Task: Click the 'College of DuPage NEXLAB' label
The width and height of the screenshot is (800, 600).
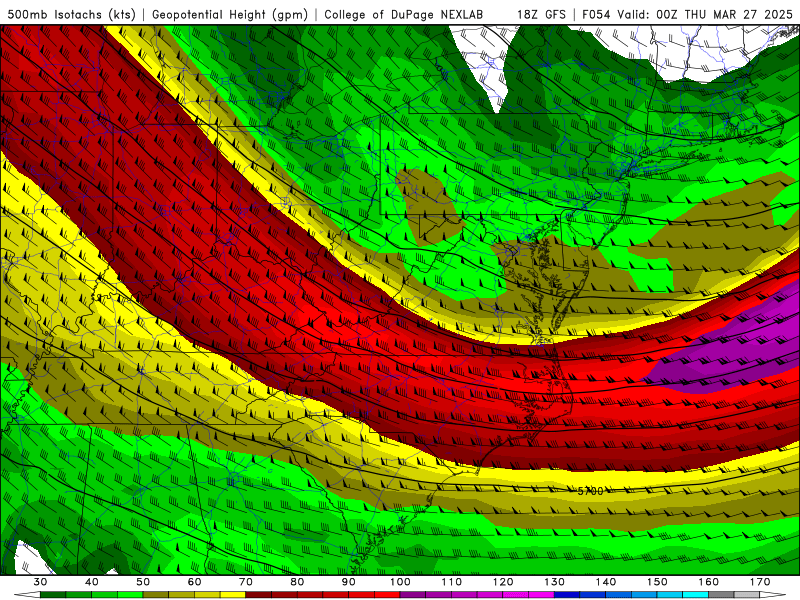Action: coord(404,14)
